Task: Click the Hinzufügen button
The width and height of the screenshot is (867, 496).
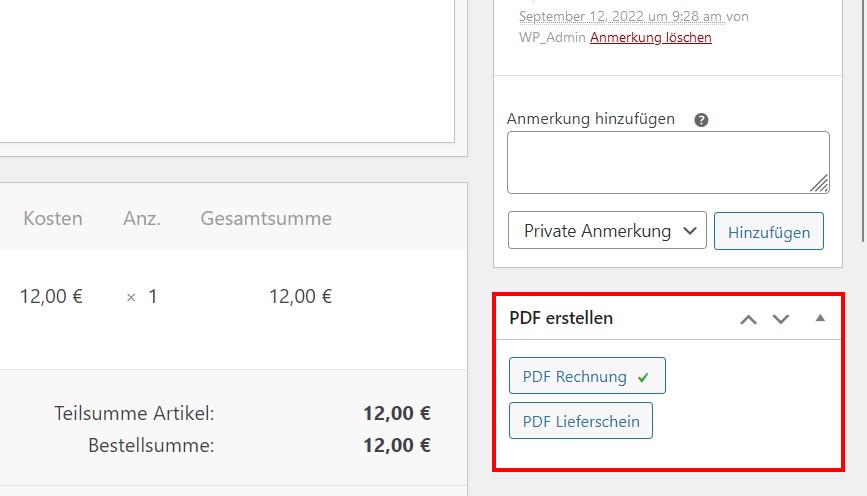Action: [x=769, y=231]
